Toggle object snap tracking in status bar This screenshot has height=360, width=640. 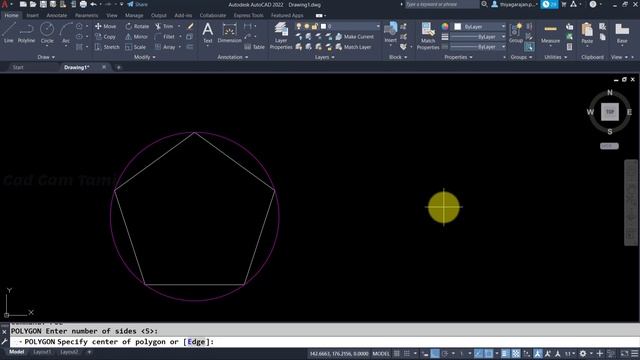[x=478, y=353]
